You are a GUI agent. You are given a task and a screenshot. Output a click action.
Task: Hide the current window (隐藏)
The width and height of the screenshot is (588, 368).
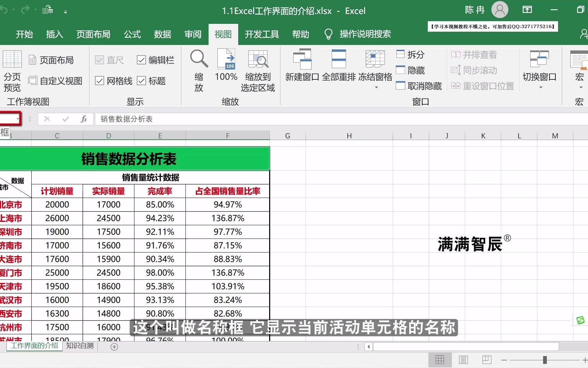click(410, 70)
